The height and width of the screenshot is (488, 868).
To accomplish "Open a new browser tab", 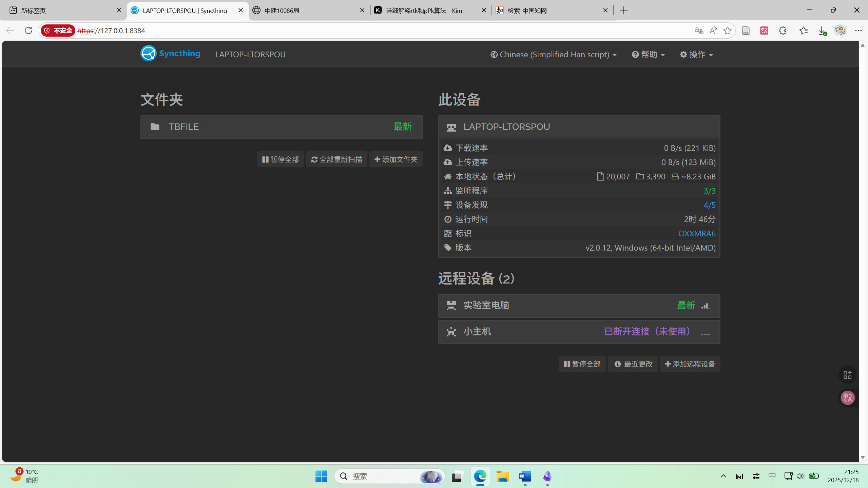I will pyautogui.click(x=623, y=11).
